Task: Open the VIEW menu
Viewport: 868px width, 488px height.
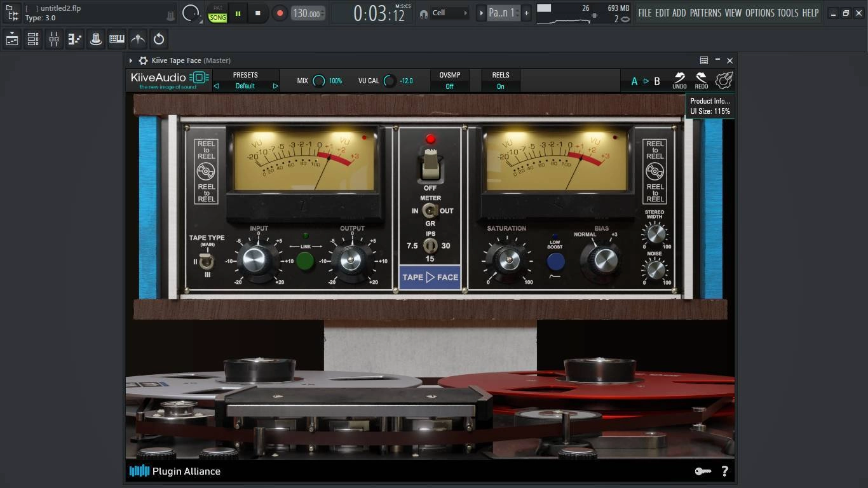Action: coord(733,13)
